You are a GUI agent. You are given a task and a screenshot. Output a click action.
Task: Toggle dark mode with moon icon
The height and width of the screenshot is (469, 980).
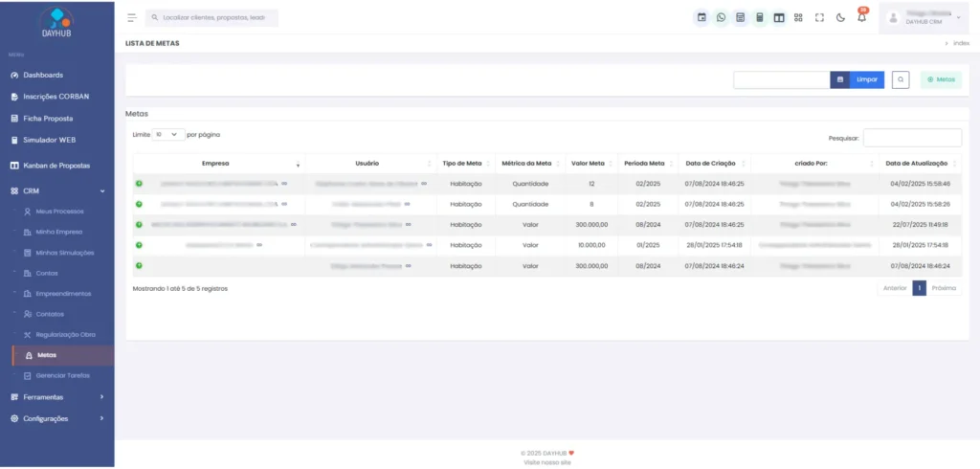(x=840, y=17)
